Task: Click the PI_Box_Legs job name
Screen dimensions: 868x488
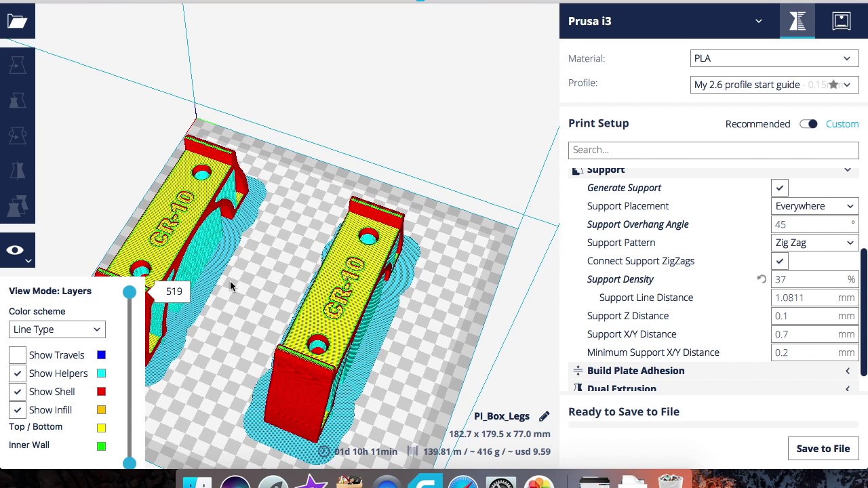Action: click(x=502, y=416)
